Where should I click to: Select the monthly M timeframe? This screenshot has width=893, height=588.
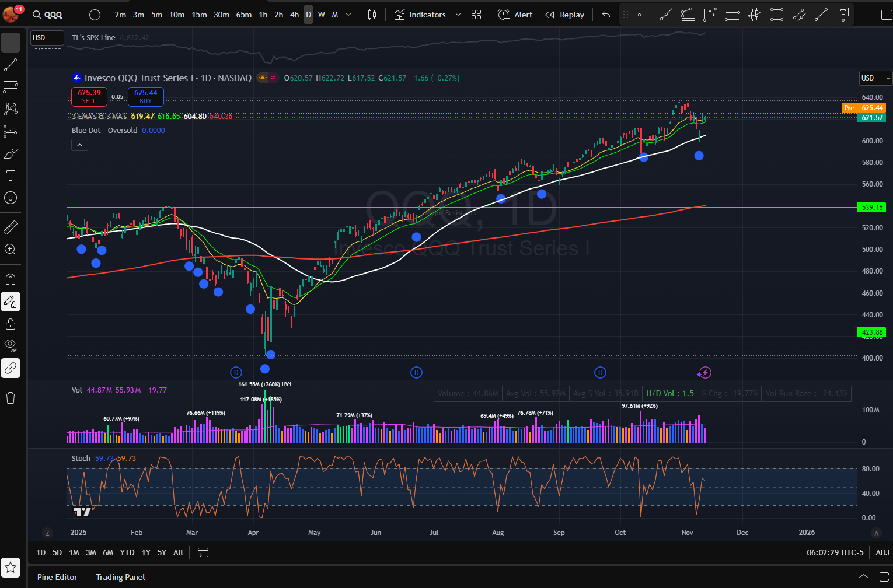click(x=335, y=15)
